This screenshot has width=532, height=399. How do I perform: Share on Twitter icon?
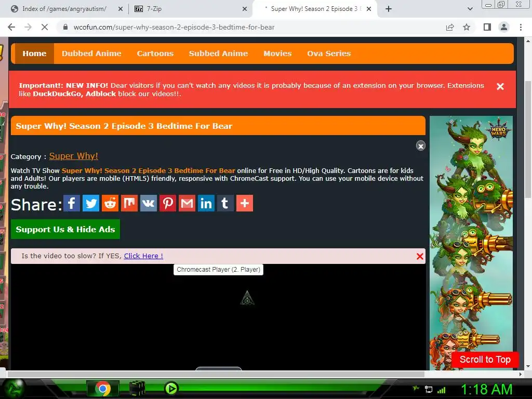coord(91,203)
